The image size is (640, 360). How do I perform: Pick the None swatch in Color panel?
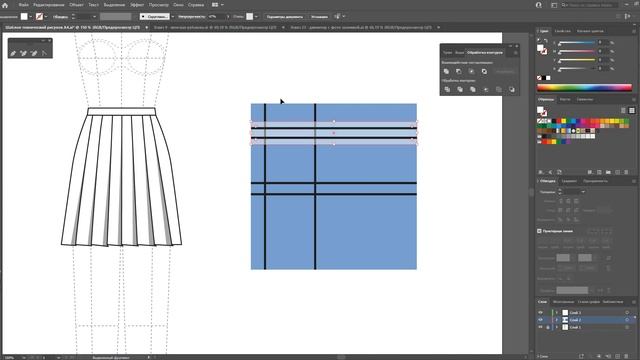click(x=539, y=78)
